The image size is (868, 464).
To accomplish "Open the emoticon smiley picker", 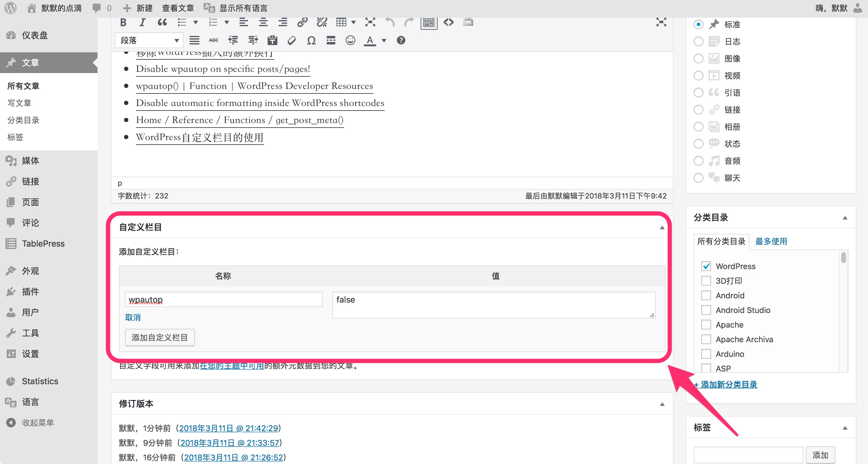I will (350, 40).
